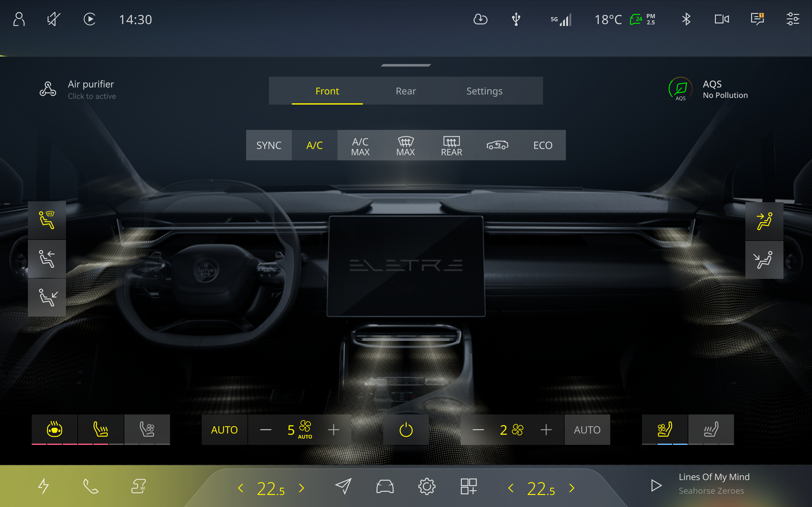Toggle SYNC climate mode
This screenshot has height=507, width=812.
pyautogui.click(x=269, y=145)
